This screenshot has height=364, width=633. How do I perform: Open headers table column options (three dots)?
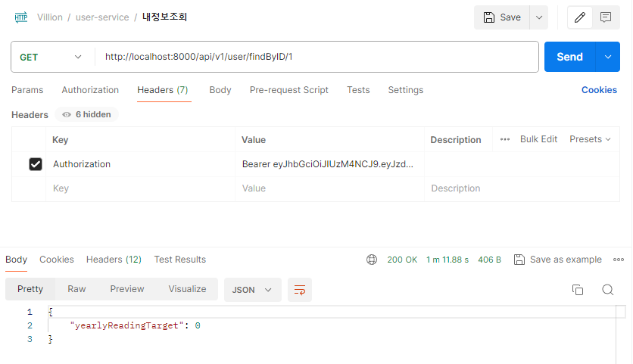pos(504,139)
